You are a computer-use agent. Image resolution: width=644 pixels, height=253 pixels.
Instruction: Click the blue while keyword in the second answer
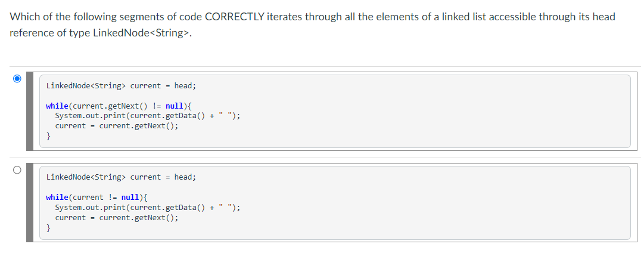click(x=57, y=197)
